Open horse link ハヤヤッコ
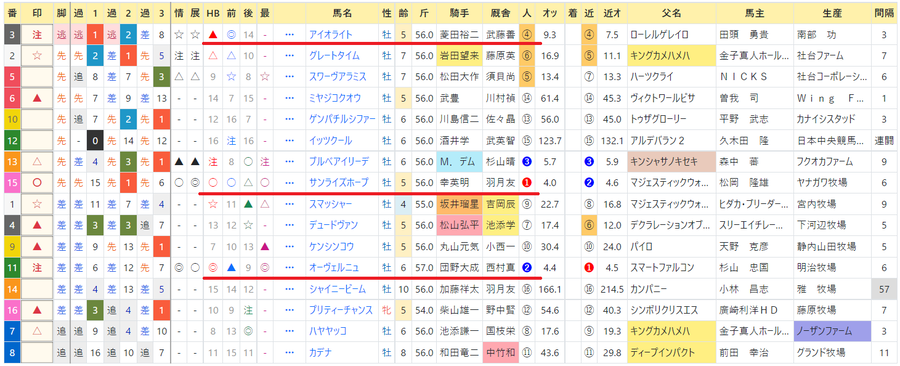900x366 pixels. click(x=329, y=331)
